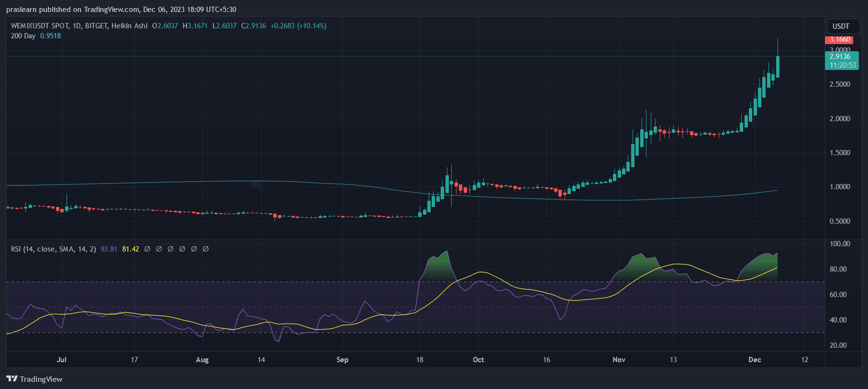This screenshot has width=868, height=389.
Task: Click the Nov label on time axis
Action: point(619,360)
